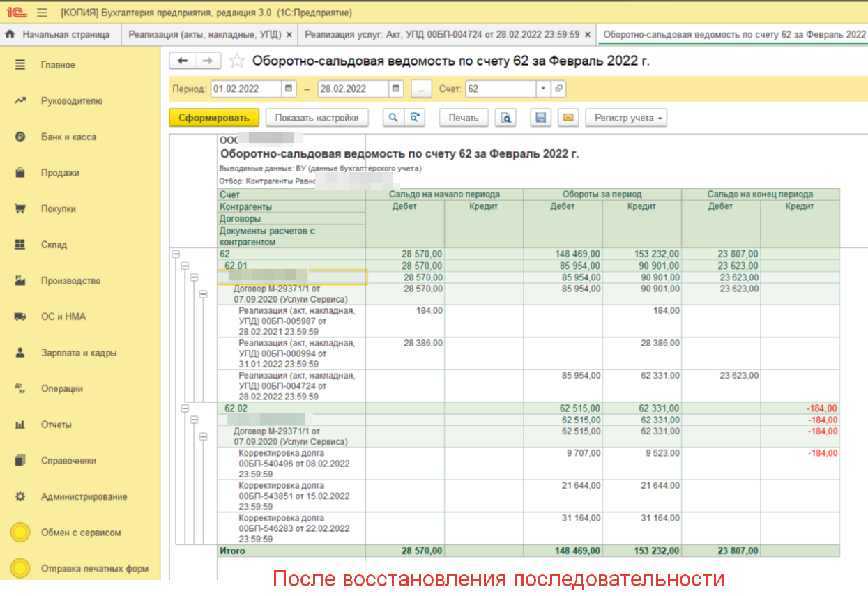Image resolution: width=868 pixels, height=596 pixels.
Task: Open Продажи shopping bag icon
Action: [20, 173]
